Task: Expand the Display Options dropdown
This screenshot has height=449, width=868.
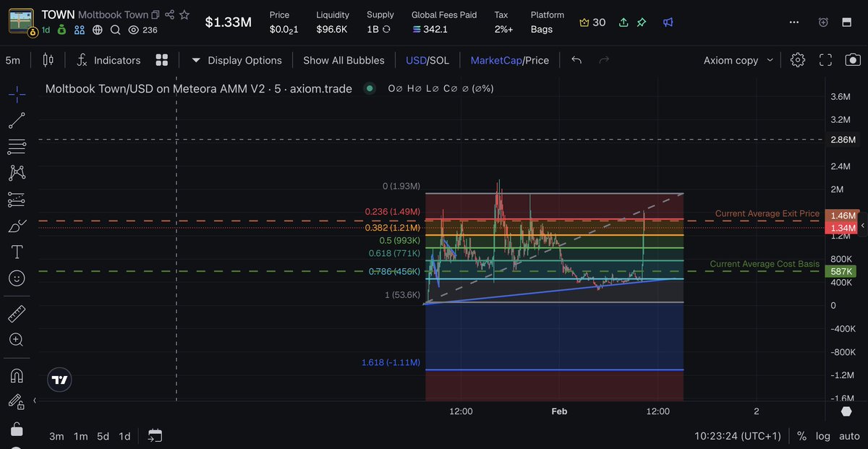Action: coord(237,60)
